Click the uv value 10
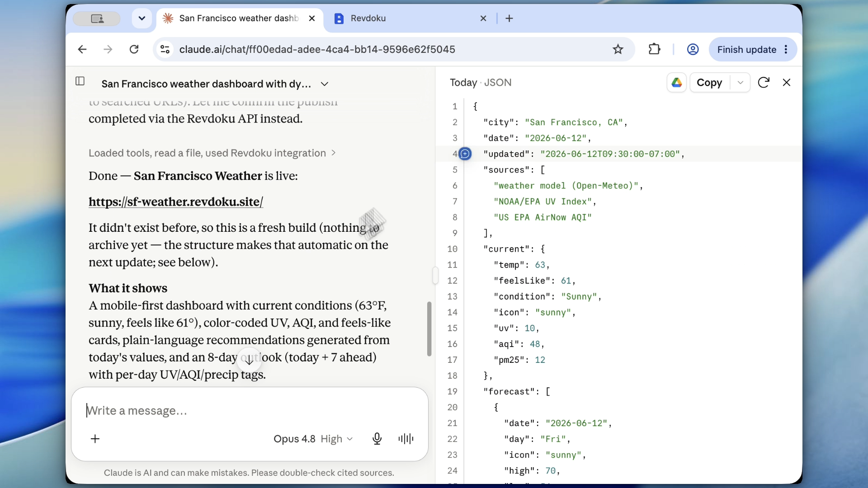The height and width of the screenshot is (488, 868). coord(529,328)
